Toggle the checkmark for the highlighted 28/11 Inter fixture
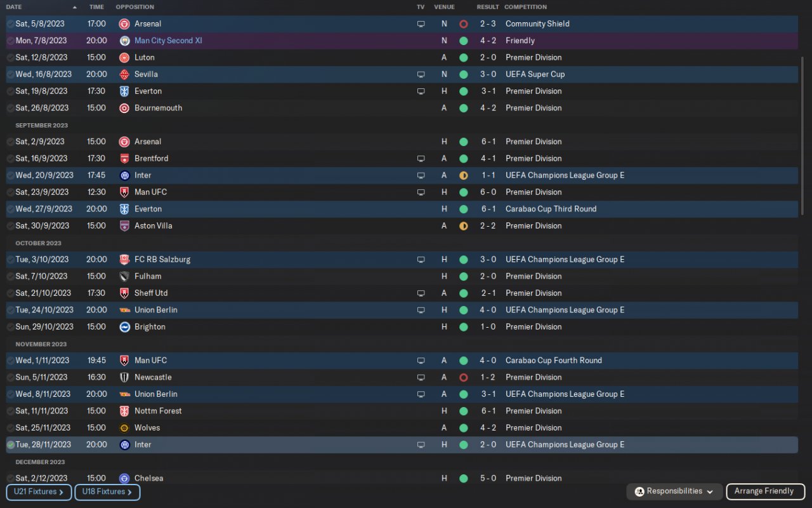 point(11,445)
